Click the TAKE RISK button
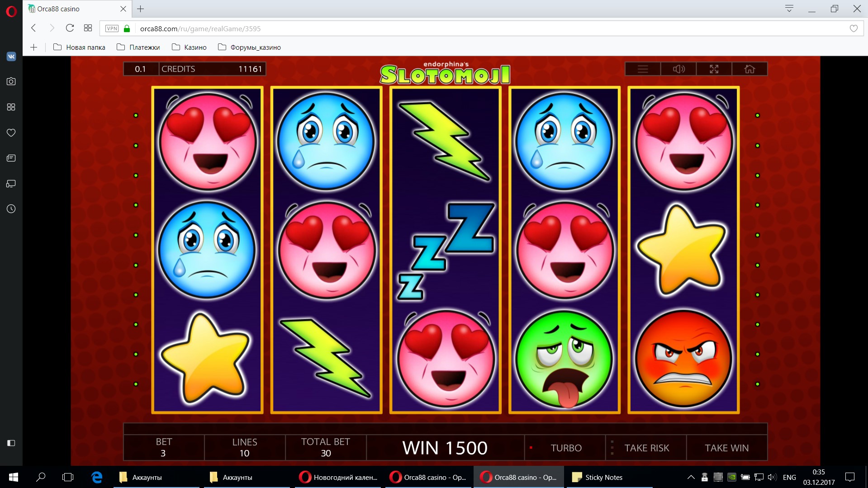Viewport: 868px width, 488px height. coord(646,448)
